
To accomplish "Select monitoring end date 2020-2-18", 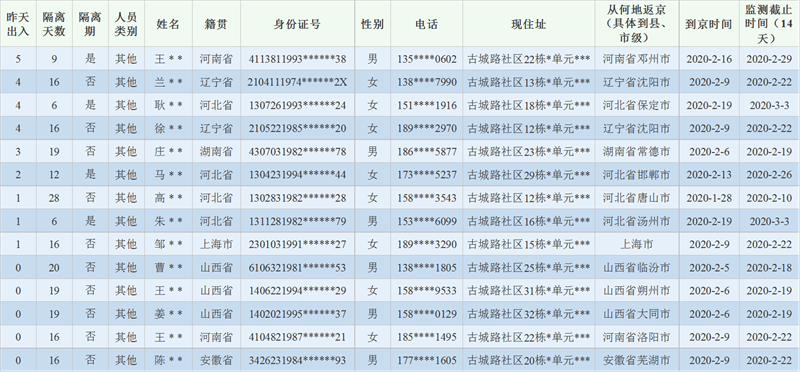I will (769, 267).
